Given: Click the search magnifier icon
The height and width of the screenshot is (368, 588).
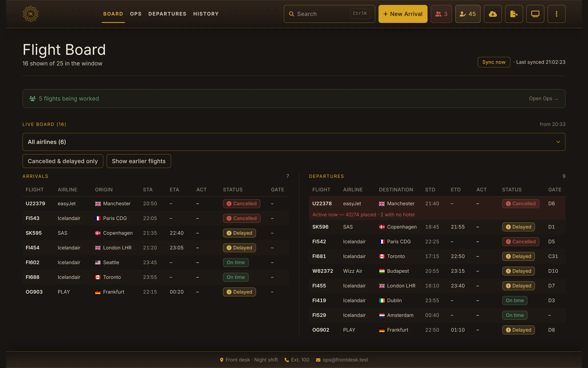Looking at the screenshot, I should (291, 14).
